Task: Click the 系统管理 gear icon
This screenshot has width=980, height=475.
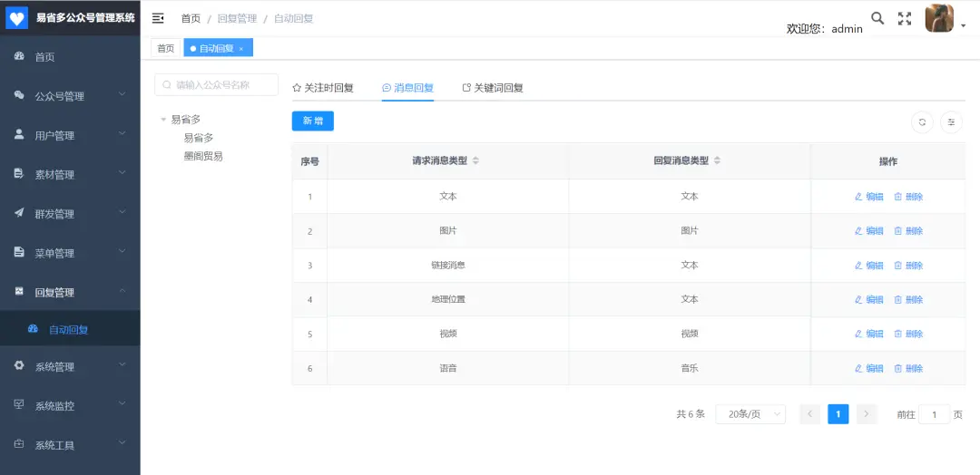Action: click(19, 366)
